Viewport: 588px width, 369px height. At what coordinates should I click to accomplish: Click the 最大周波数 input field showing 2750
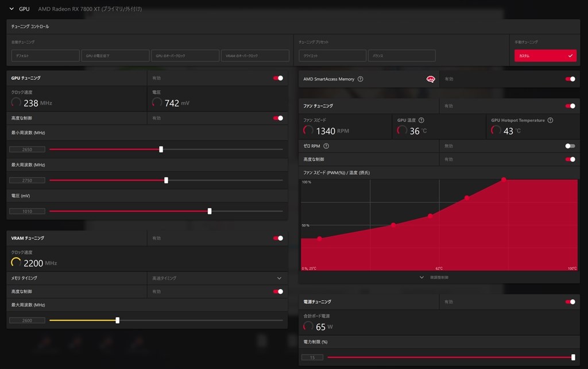pos(27,180)
